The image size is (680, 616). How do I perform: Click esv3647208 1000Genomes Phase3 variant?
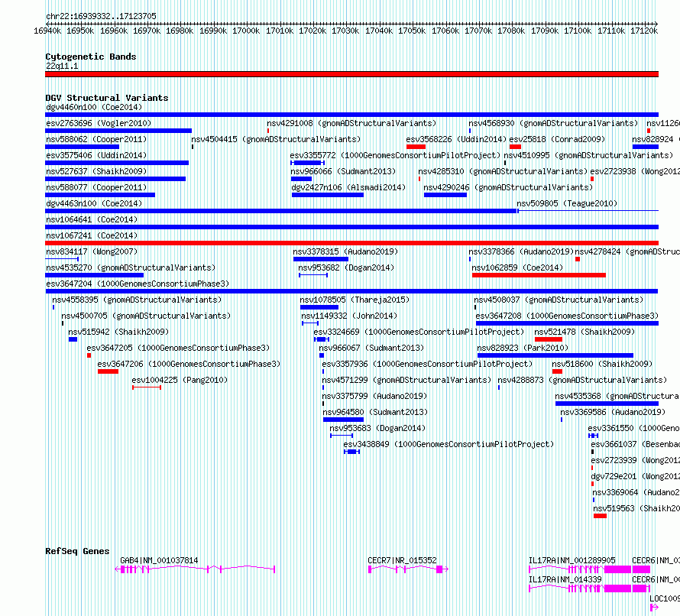pos(567,316)
